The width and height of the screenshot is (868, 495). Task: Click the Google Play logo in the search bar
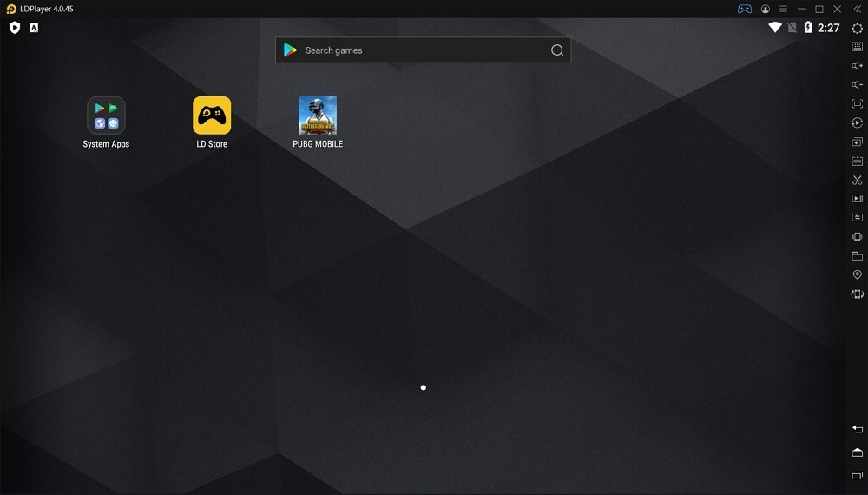point(290,49)
